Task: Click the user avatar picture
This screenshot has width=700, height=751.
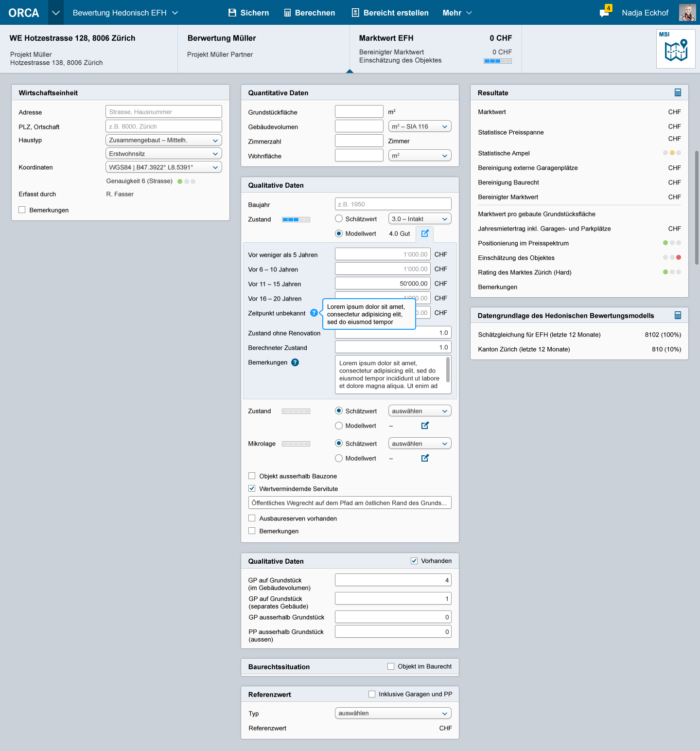Action: (x=687, y=13)
